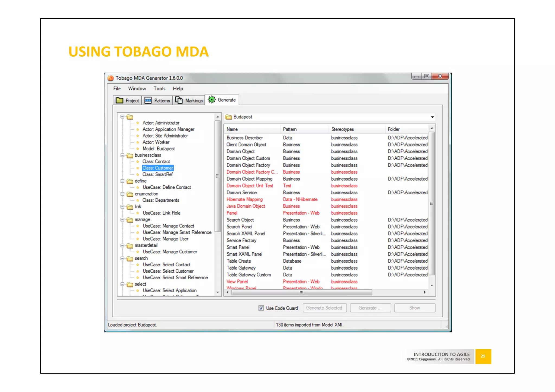Select the Table Gateway Custom row
The width and height of the screenshot is (555, 392).
point(326,275)
